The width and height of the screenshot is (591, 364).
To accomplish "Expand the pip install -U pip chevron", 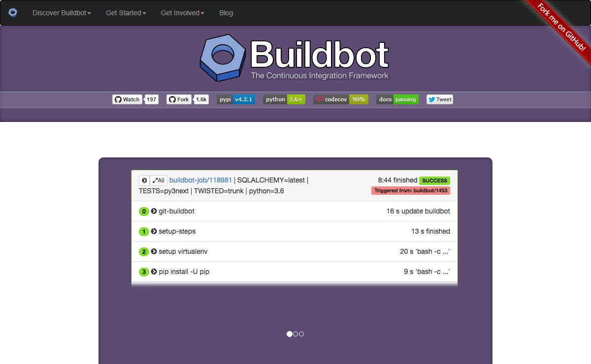I will pos(153,272).
